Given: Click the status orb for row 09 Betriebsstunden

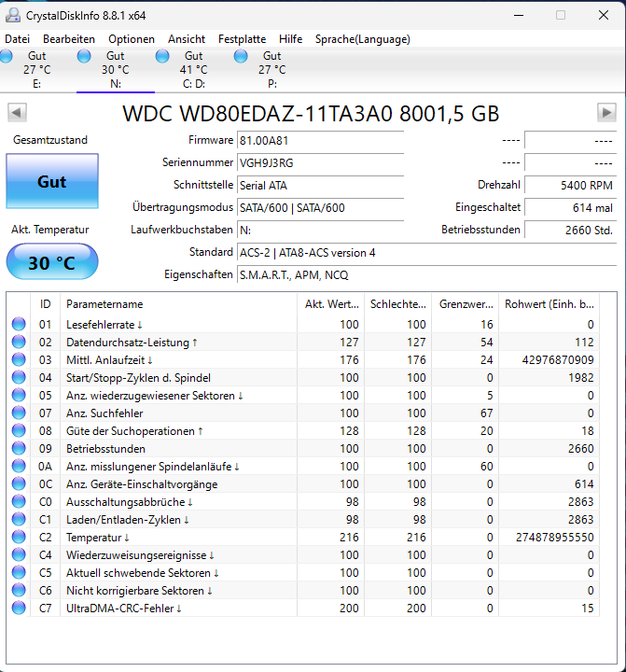Looking at the screenshot, I should point(19,448).
